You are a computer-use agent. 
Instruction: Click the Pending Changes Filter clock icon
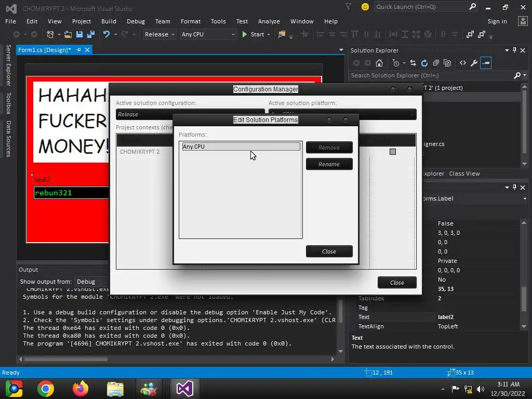(395, 63)
